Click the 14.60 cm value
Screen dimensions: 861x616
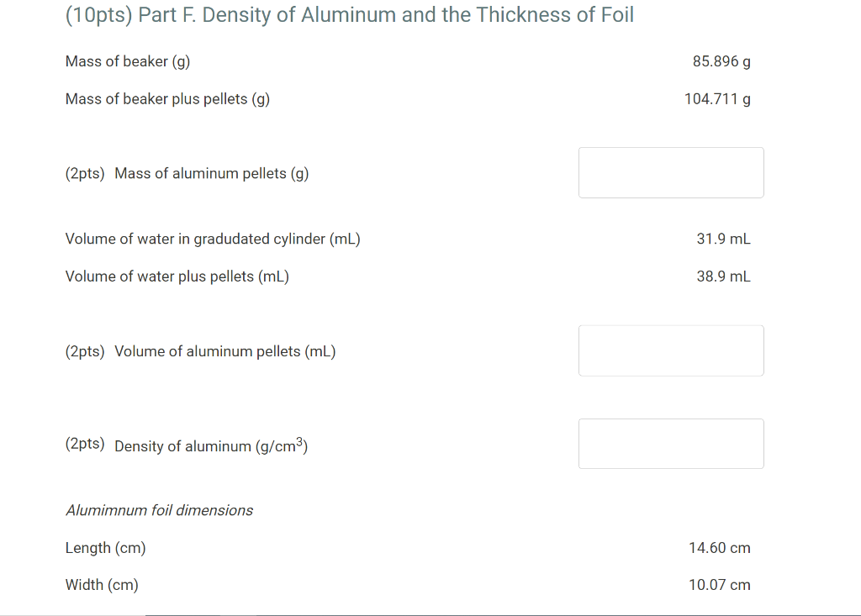coord(719,547)
